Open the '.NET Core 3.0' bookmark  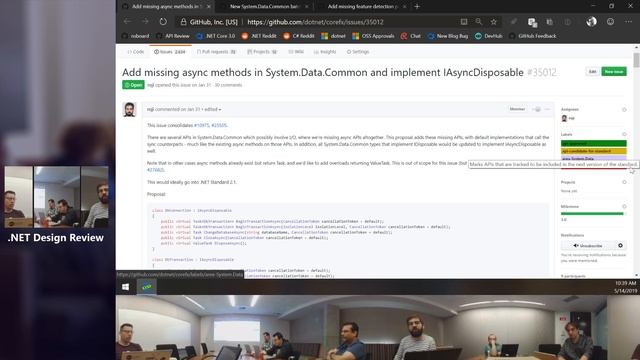(216, 36)
